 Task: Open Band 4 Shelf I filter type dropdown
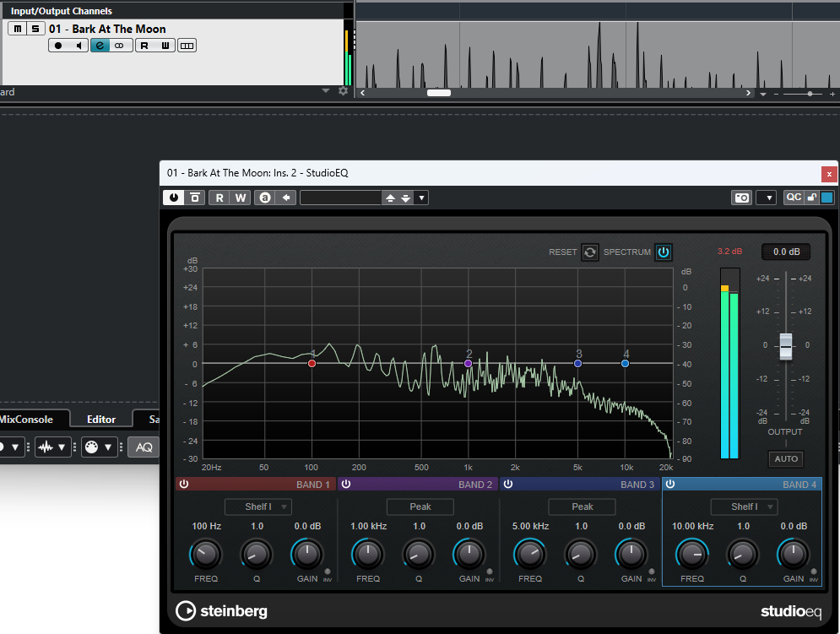pyautogui.click(x=744, y=507)
